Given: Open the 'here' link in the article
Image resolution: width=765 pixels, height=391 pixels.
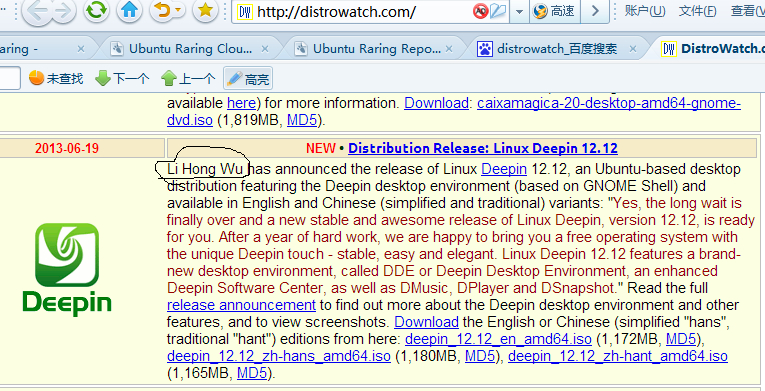Looking at the screenshot, I should (x=241, y=103).
